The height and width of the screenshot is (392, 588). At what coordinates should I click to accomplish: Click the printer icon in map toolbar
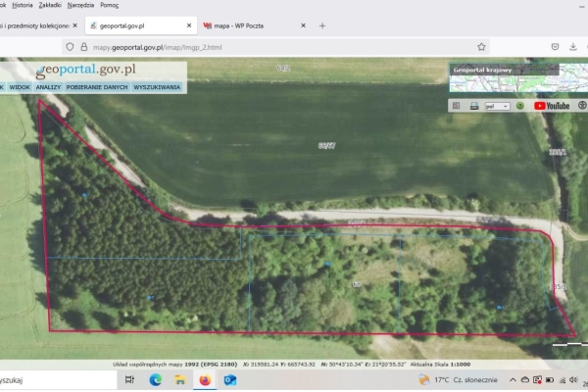click(473, 105)
